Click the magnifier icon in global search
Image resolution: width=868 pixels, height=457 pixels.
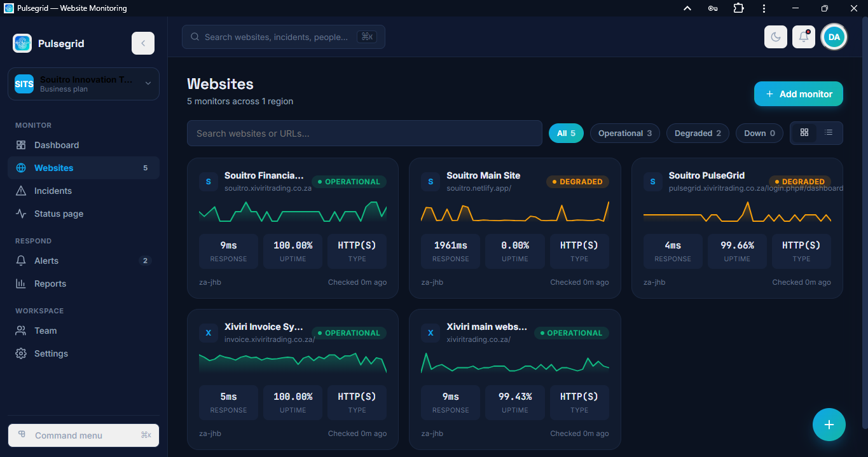(195, 37)
